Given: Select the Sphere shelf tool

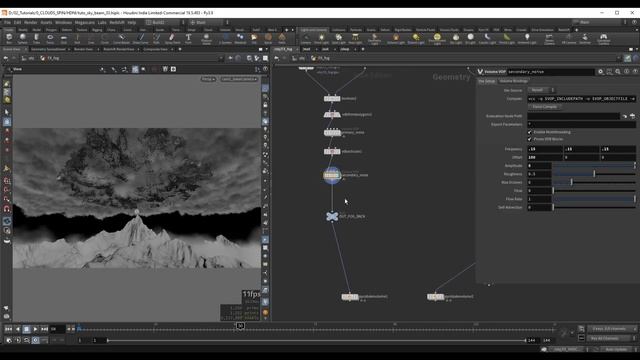Looking at the screenshot, I should pyautogui.click(x=22, y=38).
